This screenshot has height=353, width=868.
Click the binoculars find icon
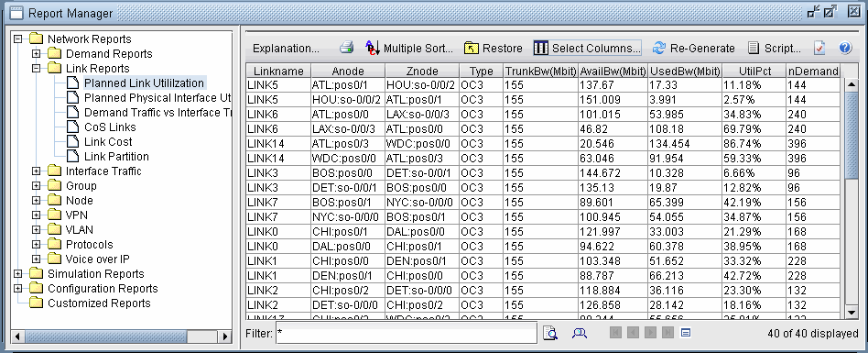tap(579, 333)
